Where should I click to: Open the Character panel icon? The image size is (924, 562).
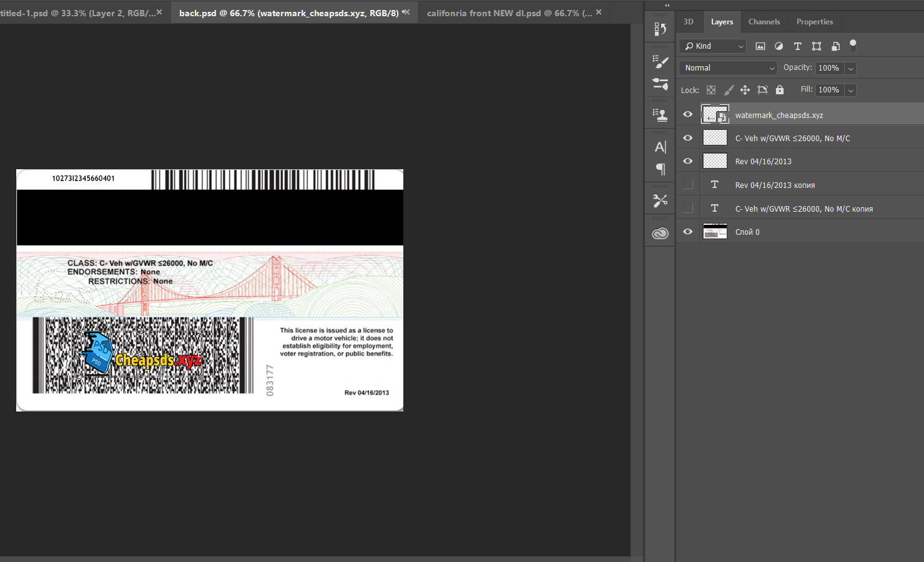[x=660, y=147]
